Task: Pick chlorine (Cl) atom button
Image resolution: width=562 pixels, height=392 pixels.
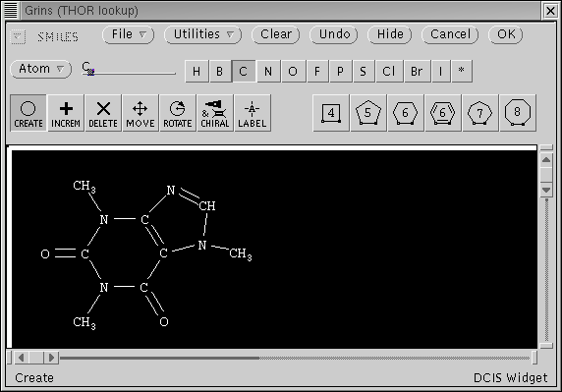Action: (x=389, y=72)
